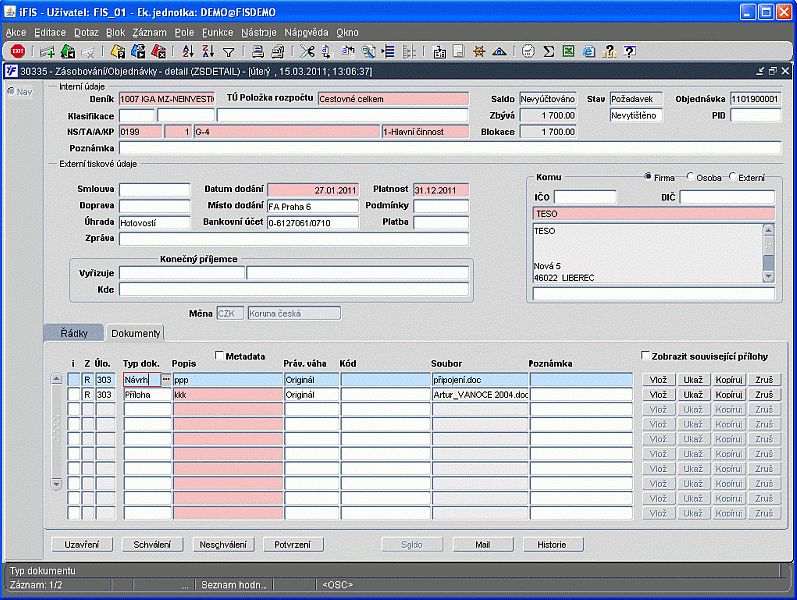Select the Firma radio button
The image size is (797, 600).
point(648,176)
